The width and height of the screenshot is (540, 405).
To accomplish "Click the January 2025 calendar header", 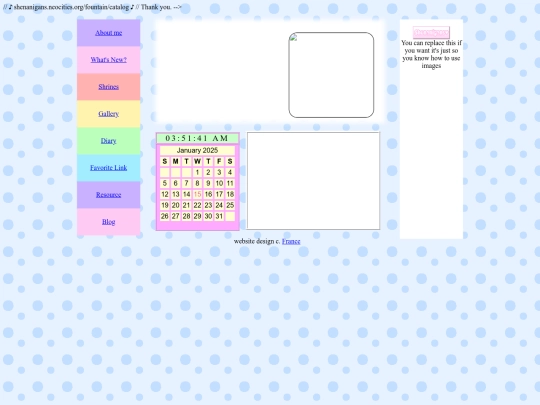I will click(x=197, y=150).
